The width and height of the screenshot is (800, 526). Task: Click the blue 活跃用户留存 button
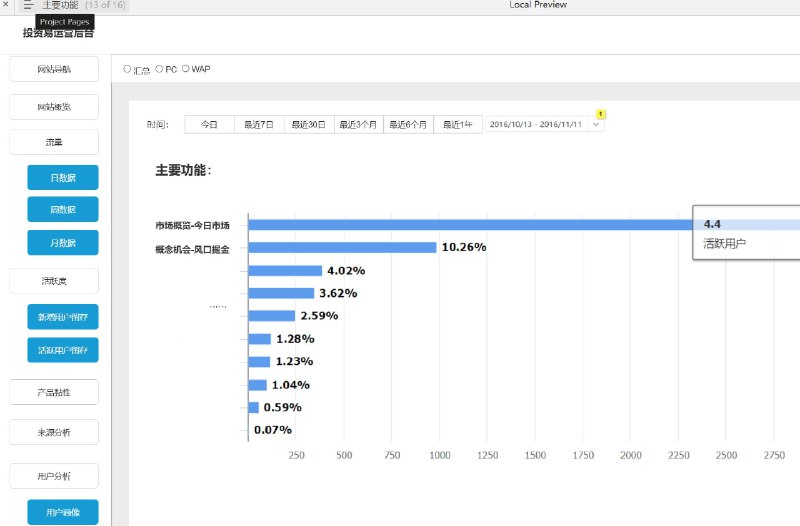click(63, 350)
